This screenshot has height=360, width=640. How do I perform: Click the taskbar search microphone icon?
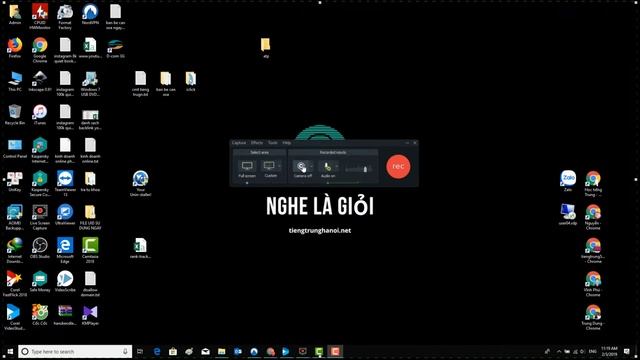(125, 351)
